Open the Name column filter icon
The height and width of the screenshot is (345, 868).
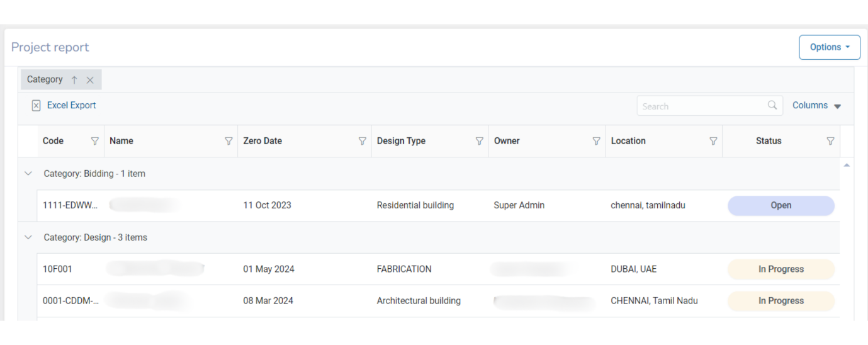(228, 141)
